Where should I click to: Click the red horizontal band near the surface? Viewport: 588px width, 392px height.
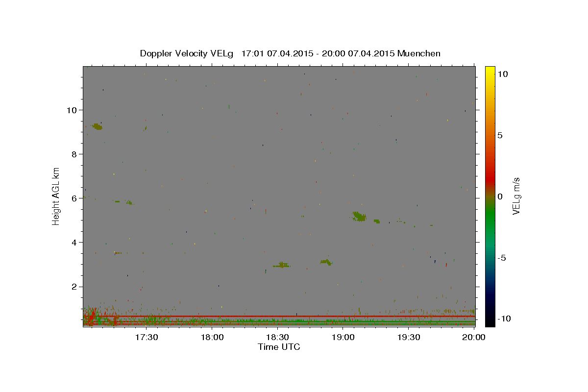click(279, 317)
